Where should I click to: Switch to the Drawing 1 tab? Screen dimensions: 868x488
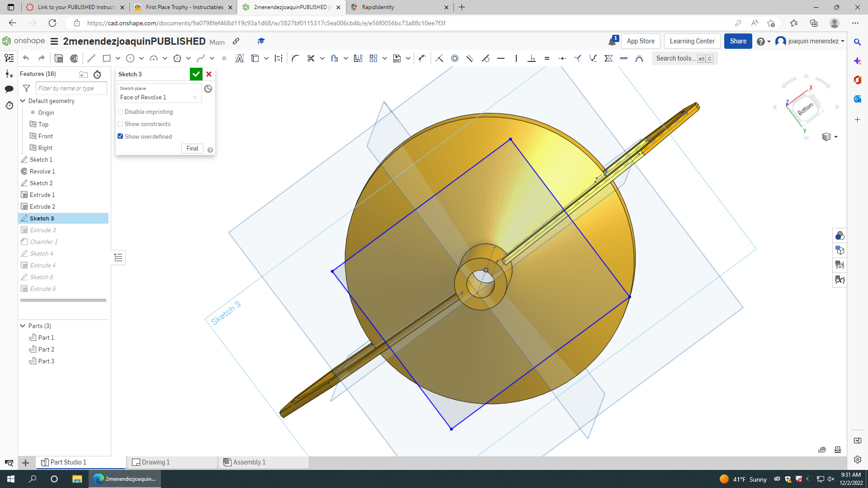[x=155, y=462]
